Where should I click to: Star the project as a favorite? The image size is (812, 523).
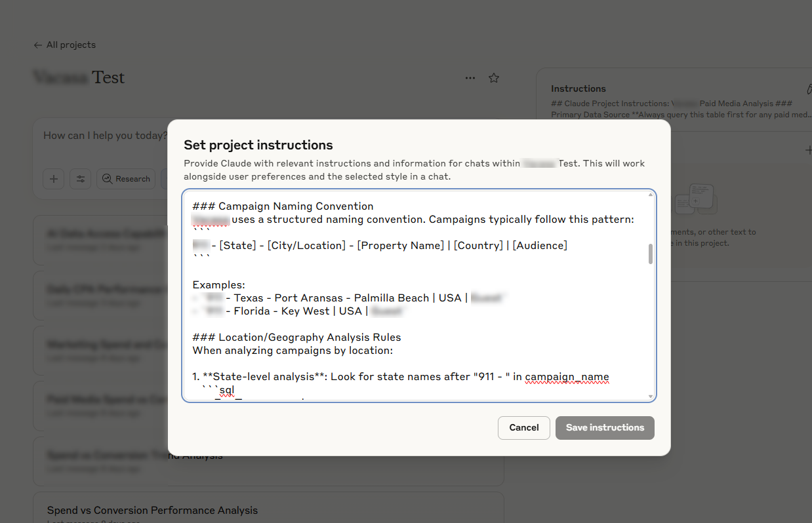[x=494, y=78]
